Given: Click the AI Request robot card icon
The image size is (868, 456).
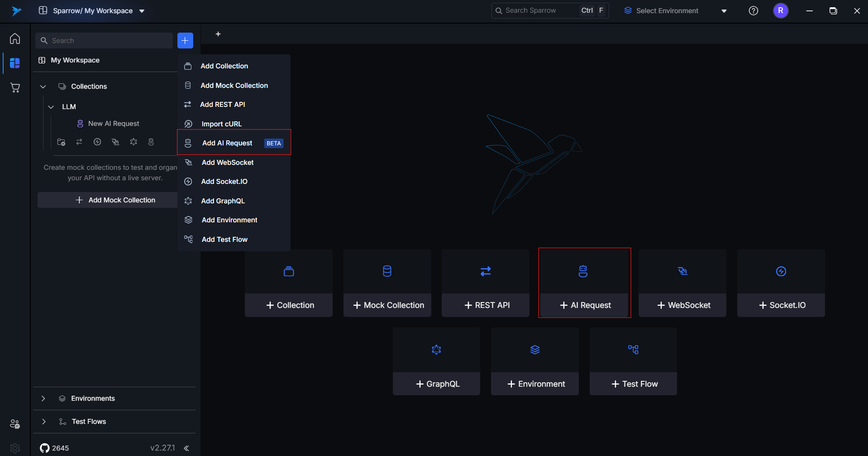Looking at the screenshot, I should [583, 271].
